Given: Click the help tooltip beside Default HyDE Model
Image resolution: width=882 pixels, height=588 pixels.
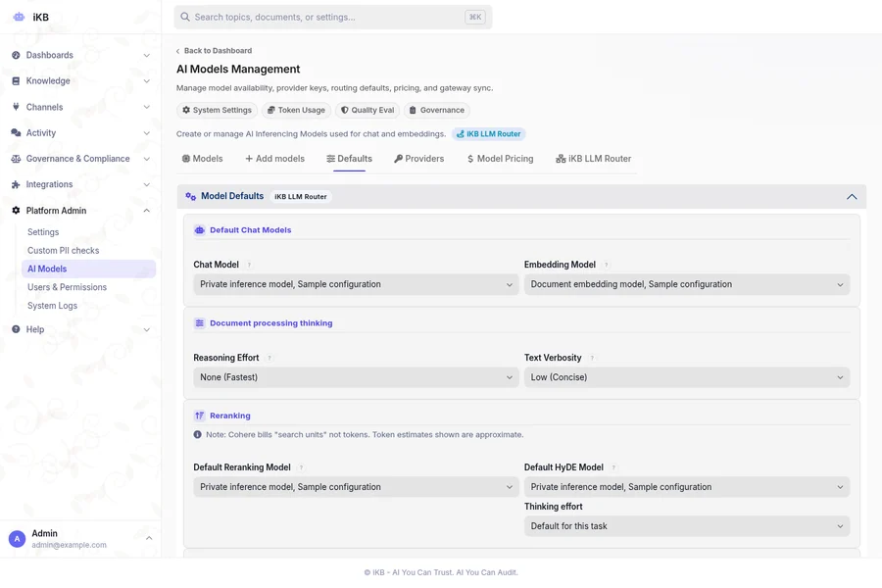Looking at the screenshot, I should (613, 467).
